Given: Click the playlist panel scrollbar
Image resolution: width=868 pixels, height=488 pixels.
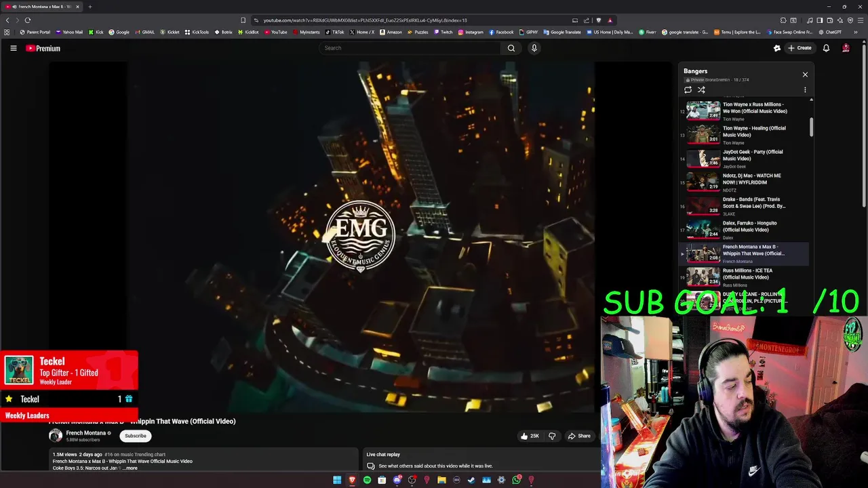Looking at the screenshot, I should coord(811,127).
